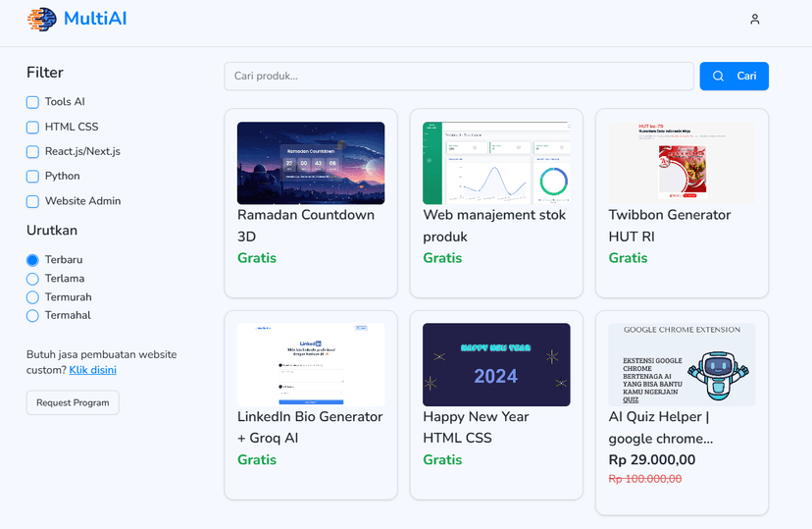Focus the Cari produk search field
This screenshot has width=812, height=529.
459,77
